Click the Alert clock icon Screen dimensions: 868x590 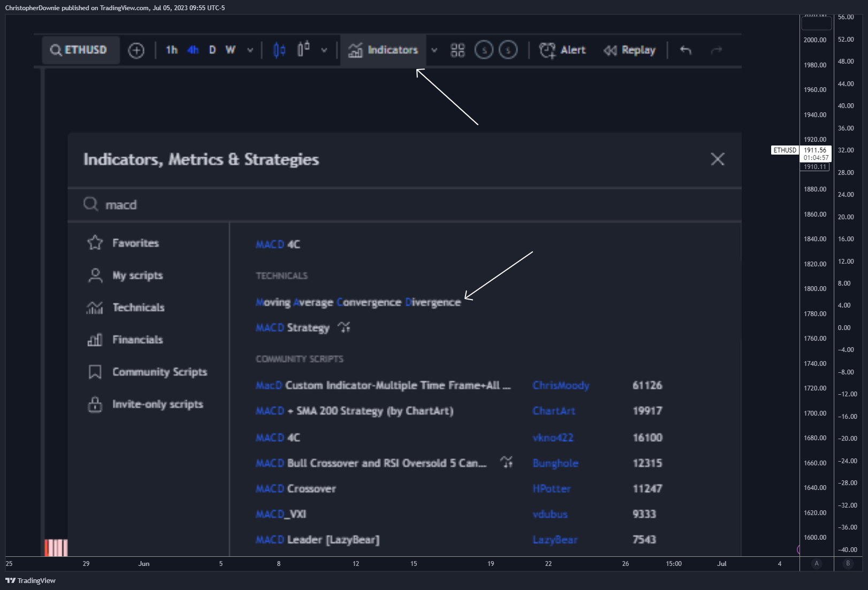pos(547,50)
